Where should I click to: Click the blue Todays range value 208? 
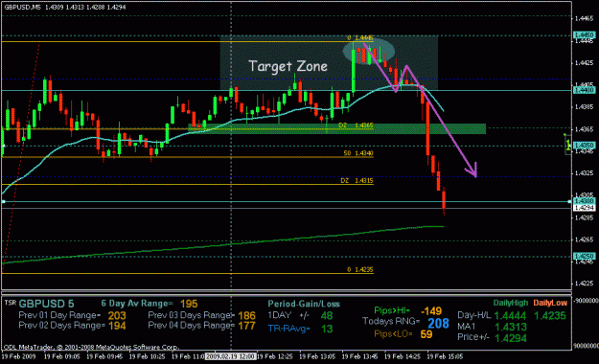pyautogui.click(x=438, y=324)
